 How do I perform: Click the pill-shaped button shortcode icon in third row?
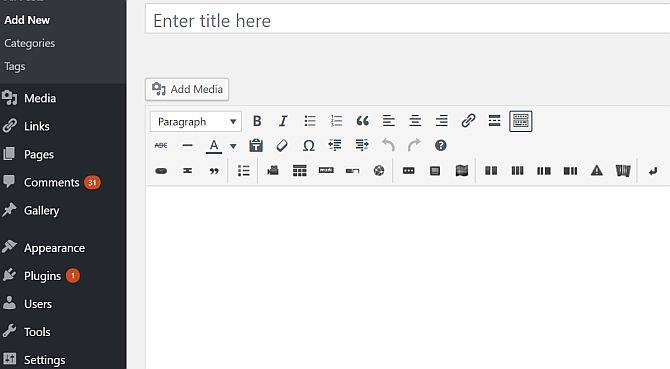(161, 171)
